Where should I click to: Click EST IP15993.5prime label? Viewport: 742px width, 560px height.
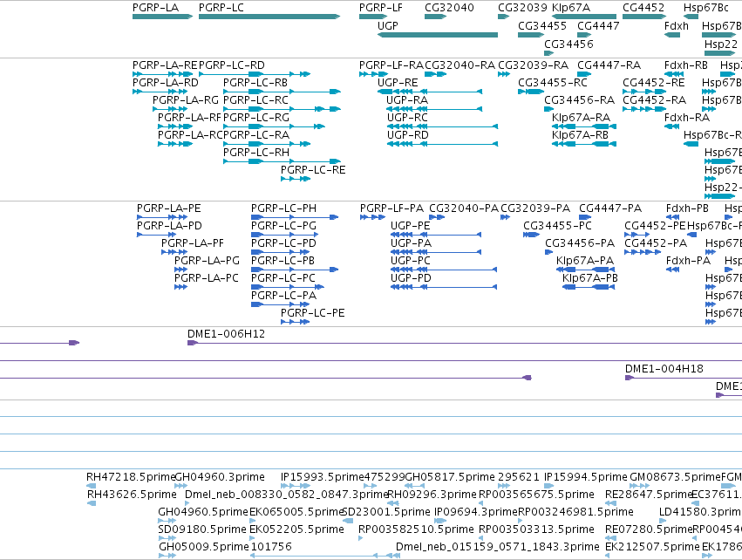(323, 476)
